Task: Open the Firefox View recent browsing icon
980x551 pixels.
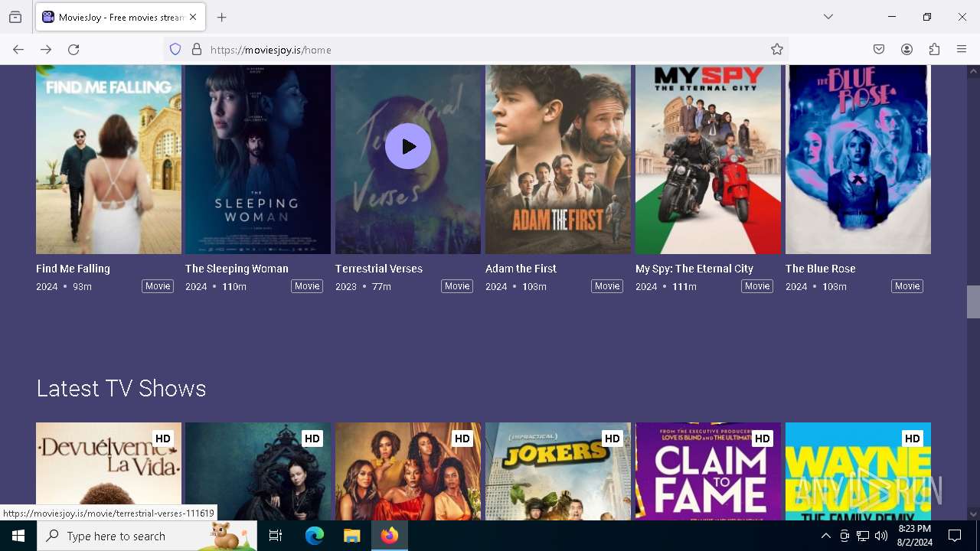Action: coord(15,17)
